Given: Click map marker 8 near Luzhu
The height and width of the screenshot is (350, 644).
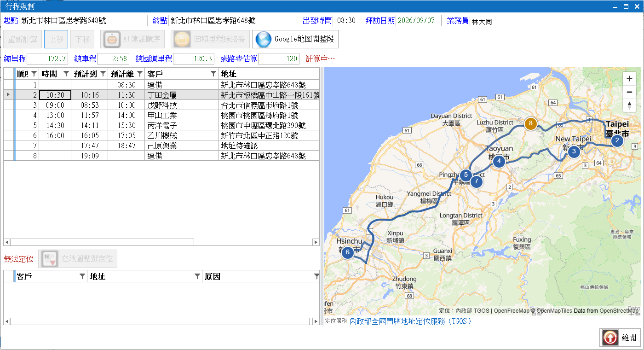Looking at the screenshot, I should coord(531,123).
